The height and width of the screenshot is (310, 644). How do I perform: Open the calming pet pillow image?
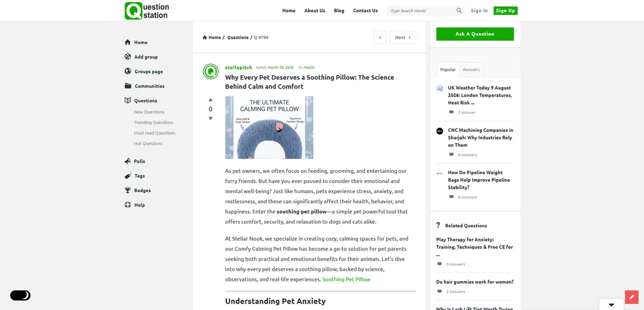pos(269,128)
